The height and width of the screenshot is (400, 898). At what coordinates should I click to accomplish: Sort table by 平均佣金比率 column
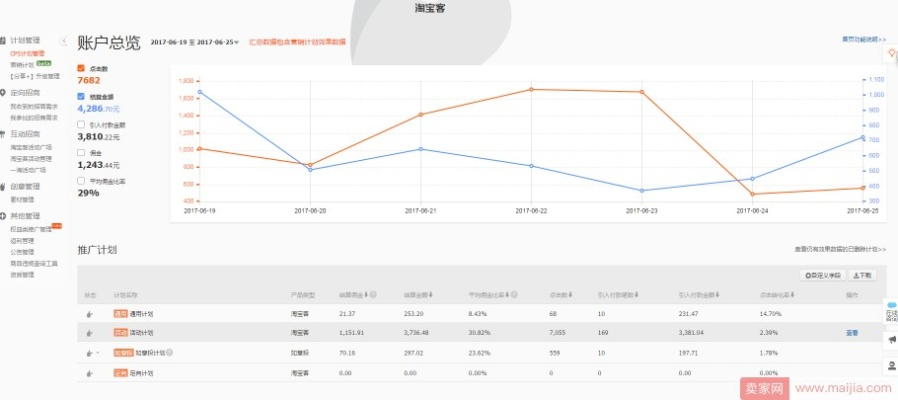click(x=489, y=295)
